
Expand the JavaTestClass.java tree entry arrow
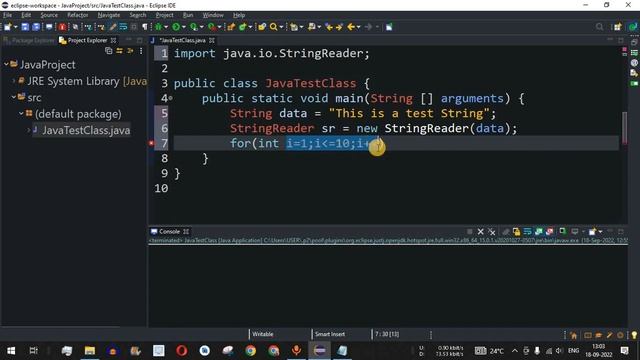[x=29, y=130]
